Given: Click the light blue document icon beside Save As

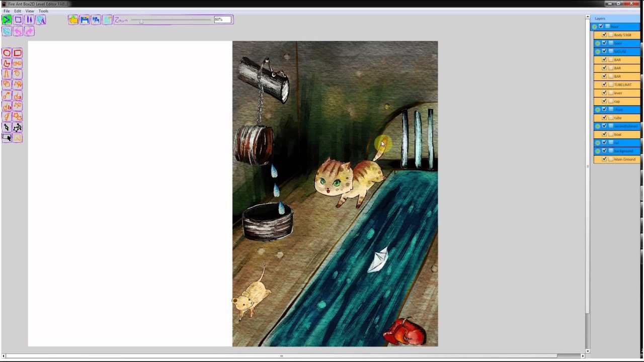Looking at the screenshot, I should click(x=108, y=20).
